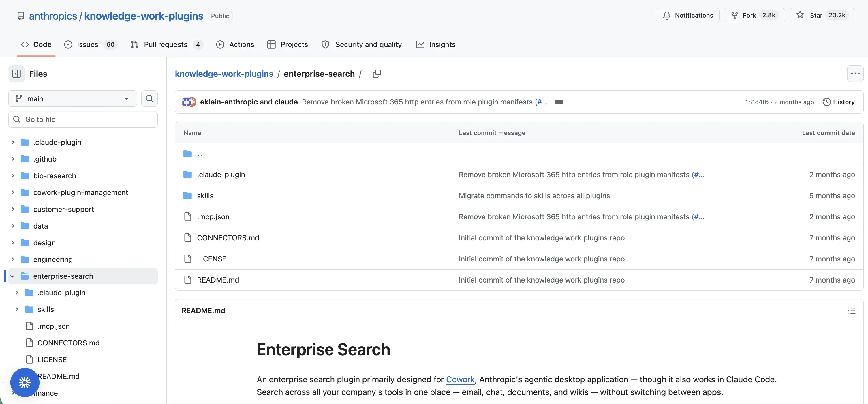Click the claude author name
868x404 pixels.
(x=286, y=102)
